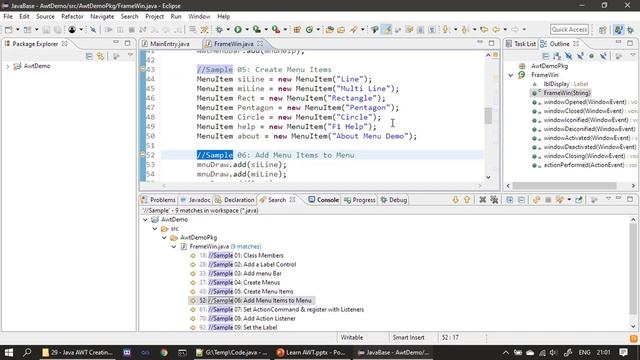
Task: Click Pin the Search View icon
Action: tap(579, 200)
